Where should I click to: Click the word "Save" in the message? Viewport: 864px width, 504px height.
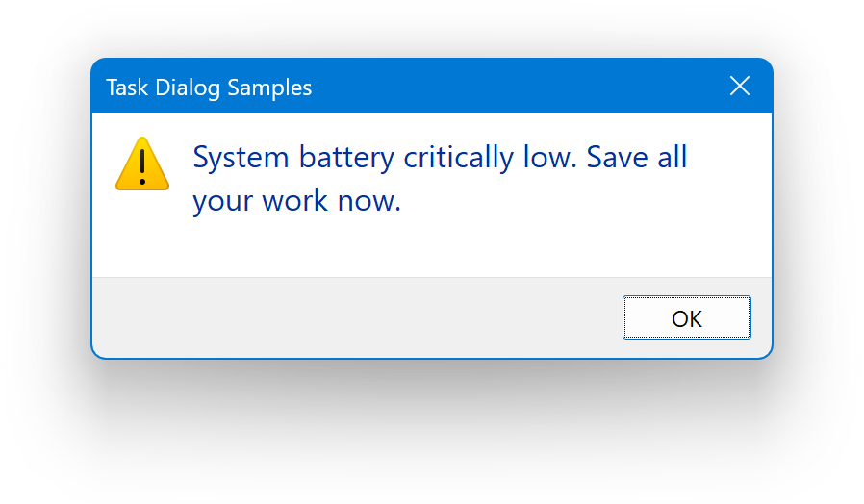[618, 157]
